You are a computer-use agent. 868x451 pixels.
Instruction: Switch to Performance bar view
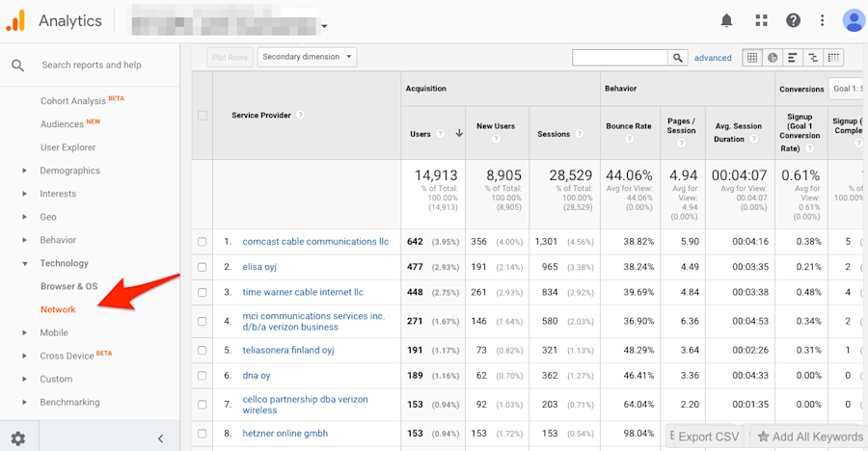coord(792,58)
